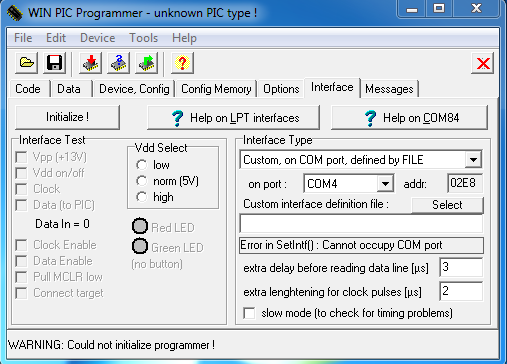Toggle Clock Enable checkbox
507x364 pixels.
(22, 245)
